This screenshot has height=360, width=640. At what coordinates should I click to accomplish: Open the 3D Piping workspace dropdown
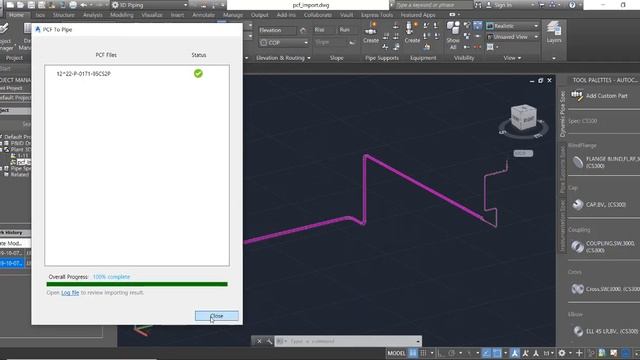(149, 5)
